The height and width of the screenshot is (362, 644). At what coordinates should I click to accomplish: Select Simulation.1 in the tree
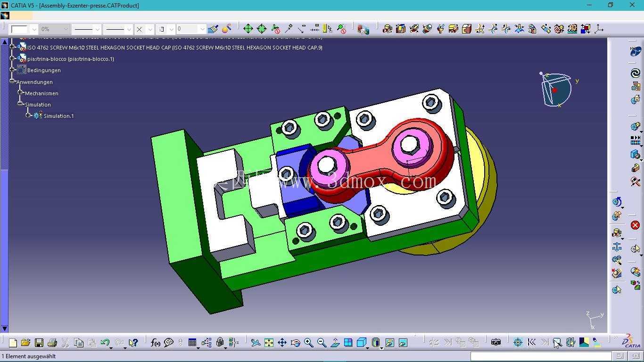[58, 116]
